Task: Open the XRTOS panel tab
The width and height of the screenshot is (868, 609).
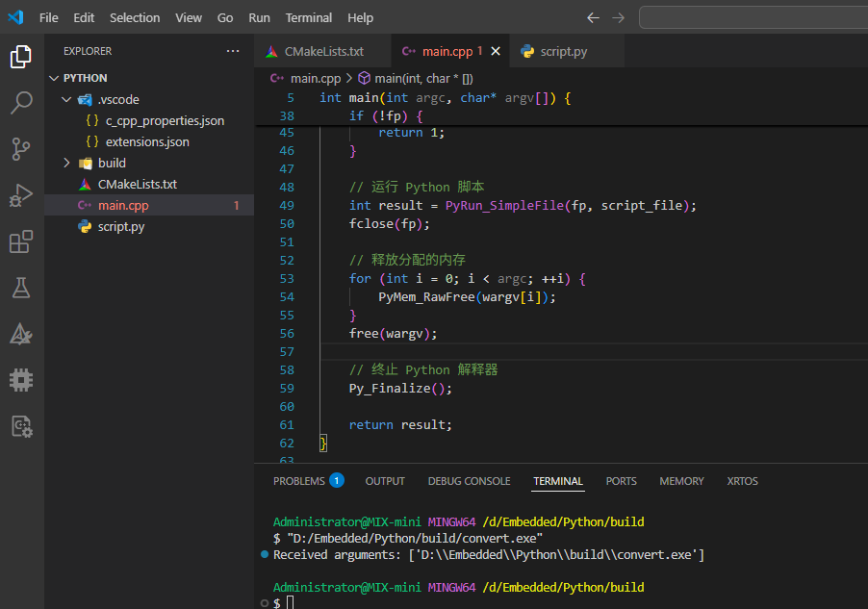Action: tap(742, 481)
